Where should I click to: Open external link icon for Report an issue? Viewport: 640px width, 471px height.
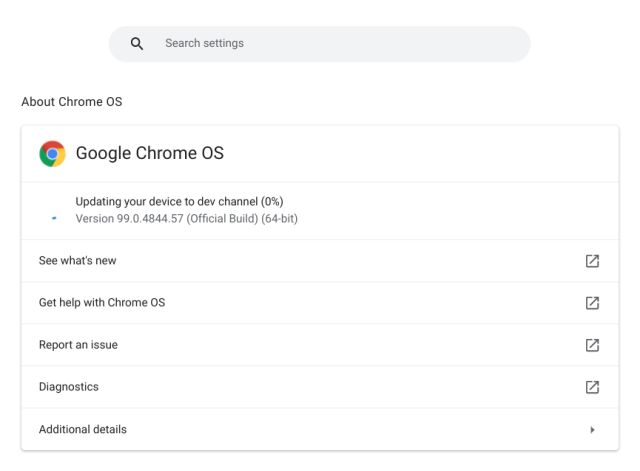tap(592, 345)
